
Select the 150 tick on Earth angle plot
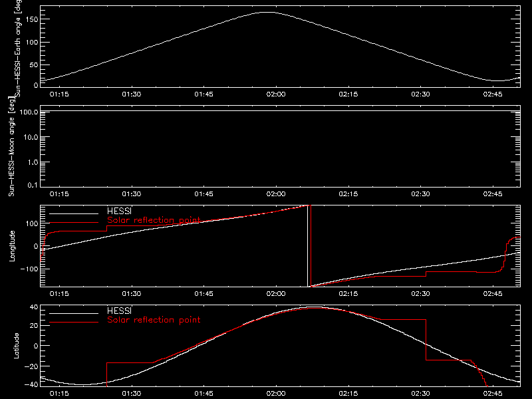tap(32, 19)
